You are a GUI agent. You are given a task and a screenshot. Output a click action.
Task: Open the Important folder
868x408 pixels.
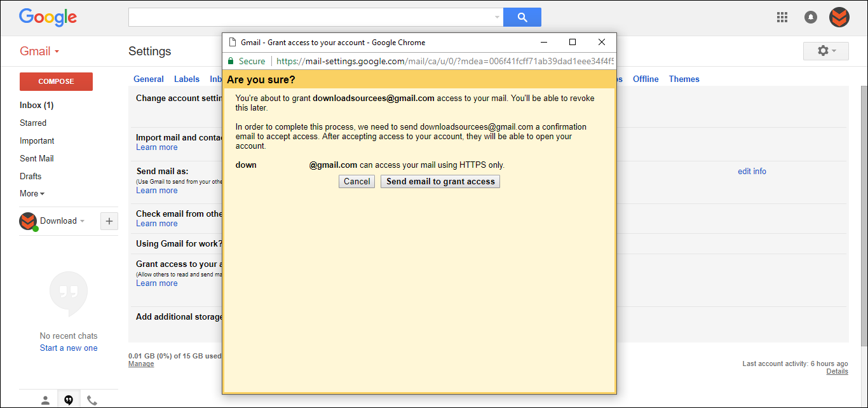tap(37, 140)
